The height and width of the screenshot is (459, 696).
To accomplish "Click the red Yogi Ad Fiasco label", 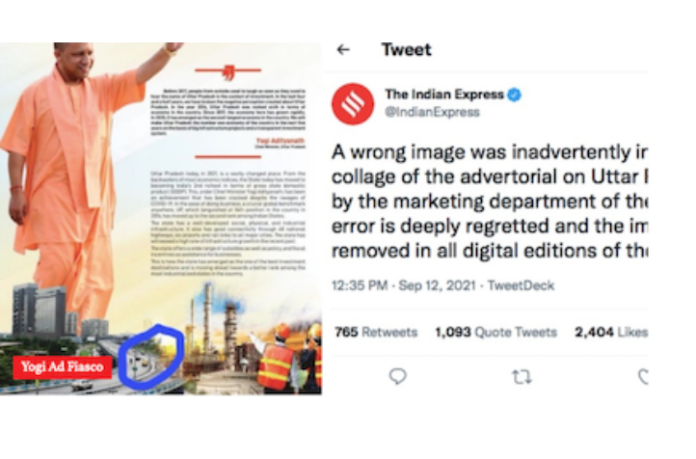I will (x=63, y=367).
